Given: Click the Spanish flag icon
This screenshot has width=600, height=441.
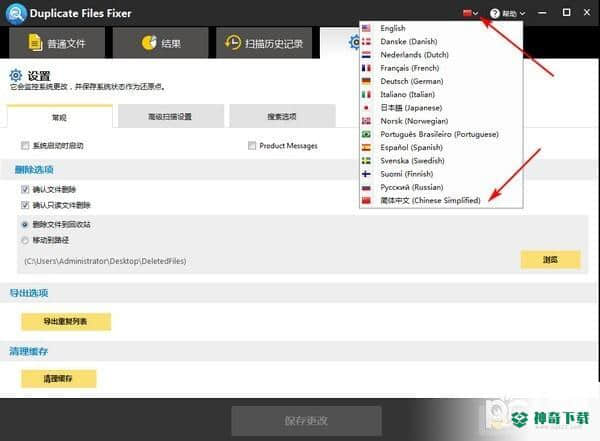Looking at the screenshot, I should pyautogui.click(x=366, y=147).
